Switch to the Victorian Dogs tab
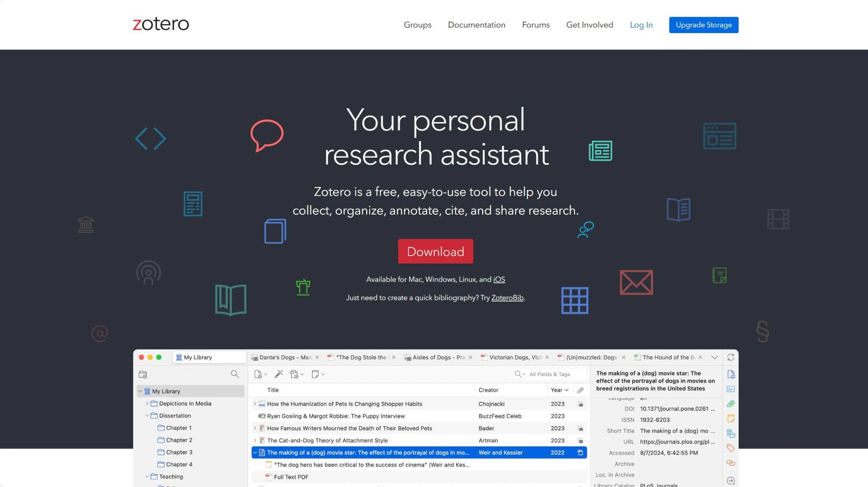The image size is (868, 487). [515, 357]
